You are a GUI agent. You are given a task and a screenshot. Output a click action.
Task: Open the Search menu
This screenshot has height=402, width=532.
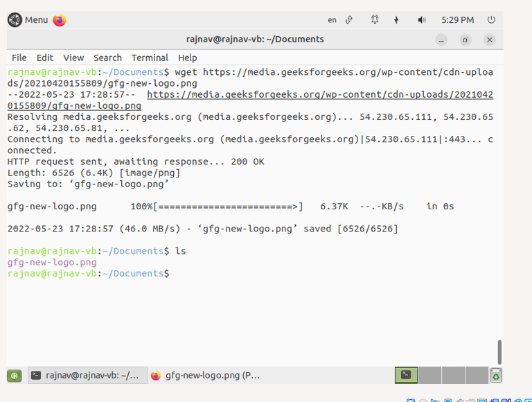107,58
